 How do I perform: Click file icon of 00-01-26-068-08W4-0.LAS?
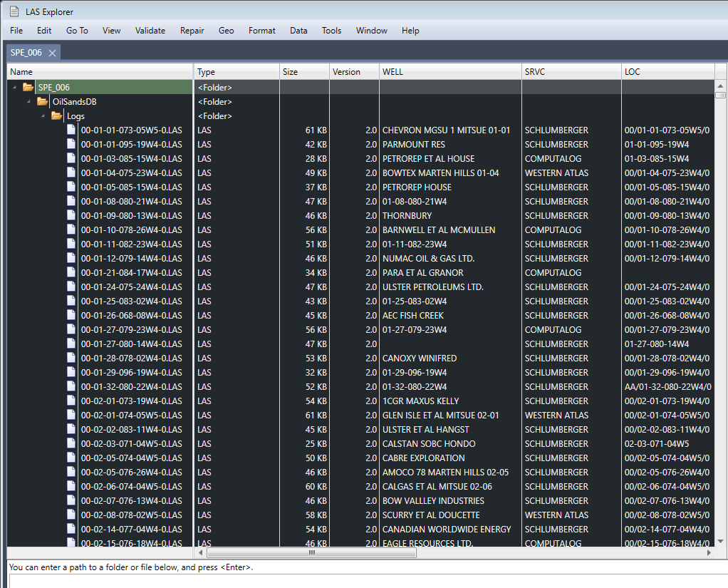click(71, 315)
